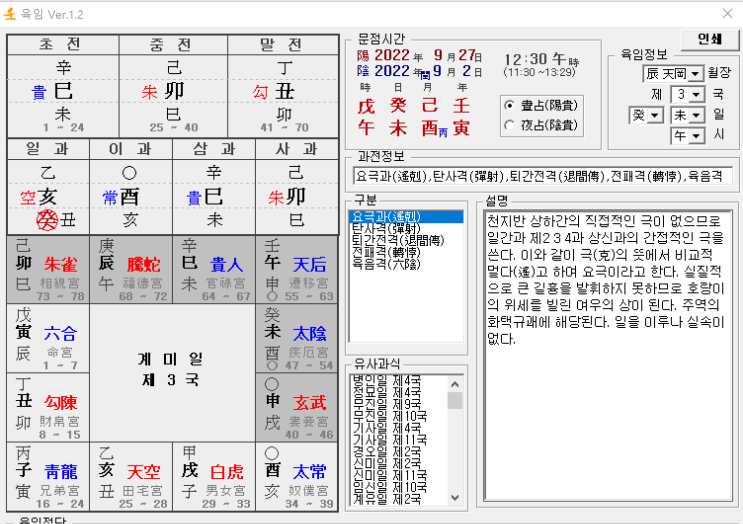Screen dimensions: 743x524
Task: Click the 유사과식 list scroll-up arrow
Action: [455, 384]
